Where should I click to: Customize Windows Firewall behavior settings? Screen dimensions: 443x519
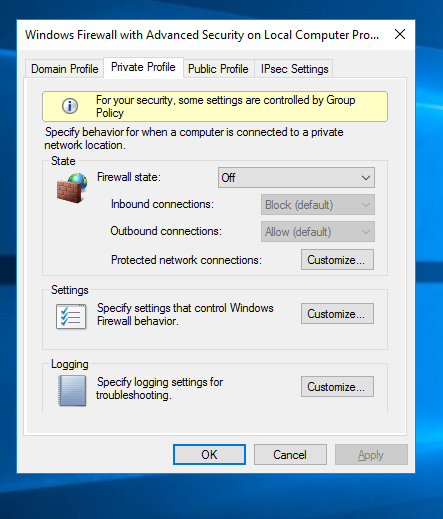(x=337, y=314)
